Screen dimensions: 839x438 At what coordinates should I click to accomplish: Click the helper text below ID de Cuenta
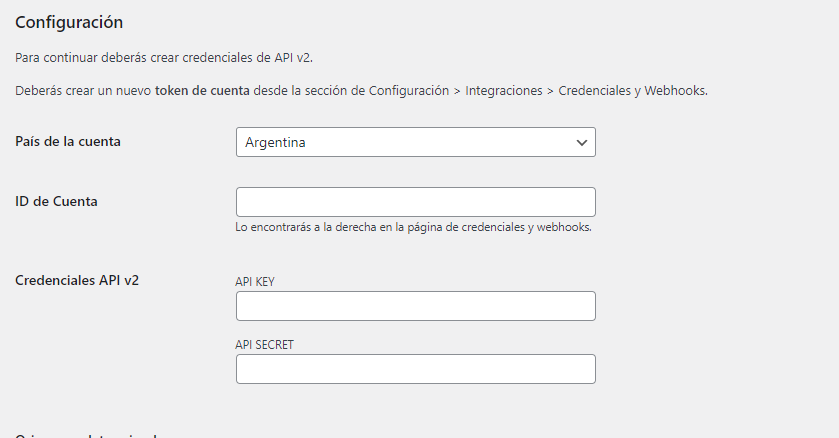click(414, 227)
